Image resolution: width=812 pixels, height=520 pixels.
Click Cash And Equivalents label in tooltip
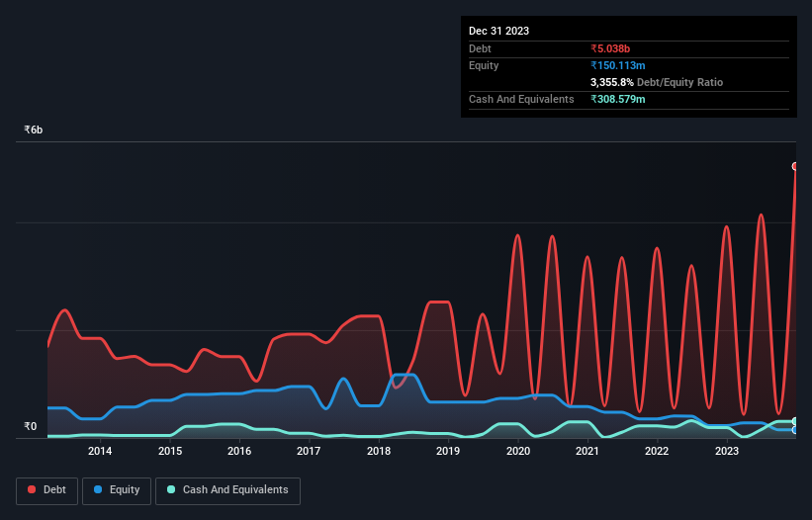521,99
